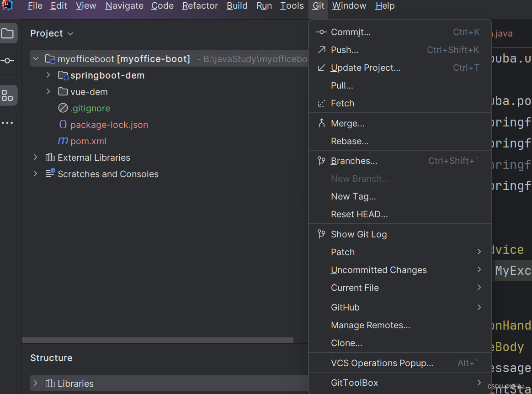Click the vue-dem folder icon
Image resolution: width=532 pixels, height=394 pixels.
pyautogui.click(x=63, y=91)
